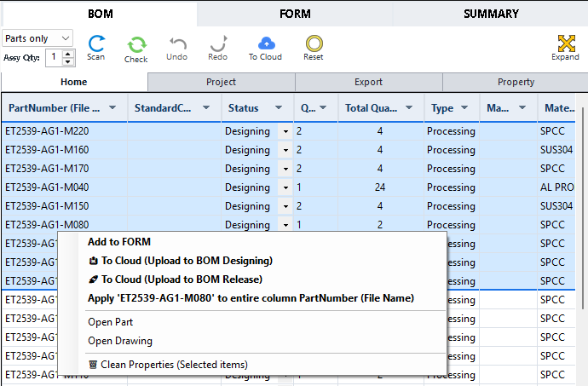Image resolution: width=588 pixels, height=386 pixels.
Task: Open Type column filter arrow
Action: coord(464,108)
